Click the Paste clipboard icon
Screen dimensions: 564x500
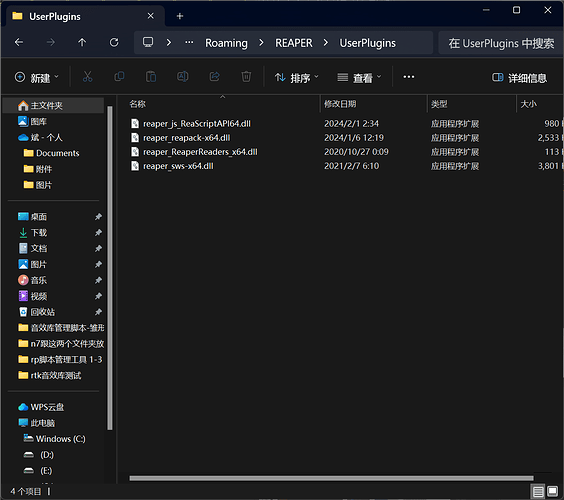(x=151, y=77)
